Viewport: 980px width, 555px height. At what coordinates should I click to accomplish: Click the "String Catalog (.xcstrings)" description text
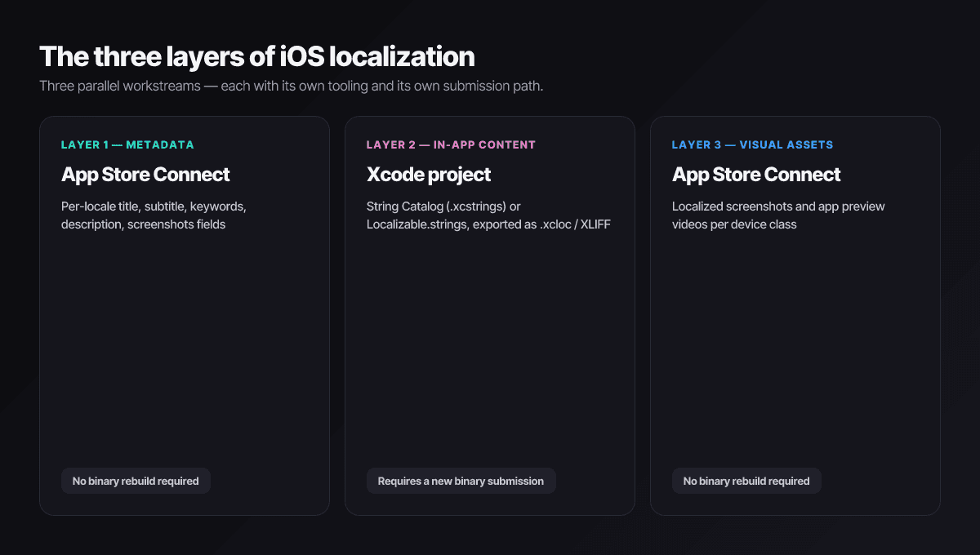click(x=488, y=215)
